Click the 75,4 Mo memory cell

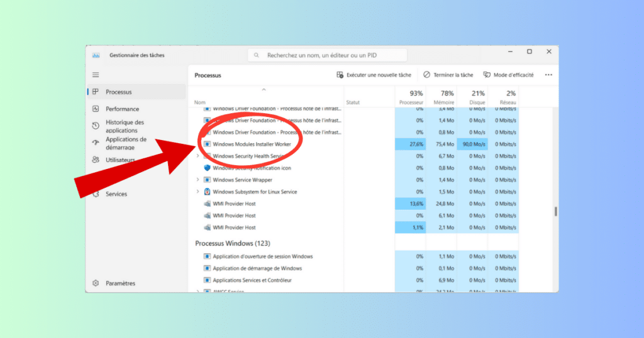(x=441, y=144)
